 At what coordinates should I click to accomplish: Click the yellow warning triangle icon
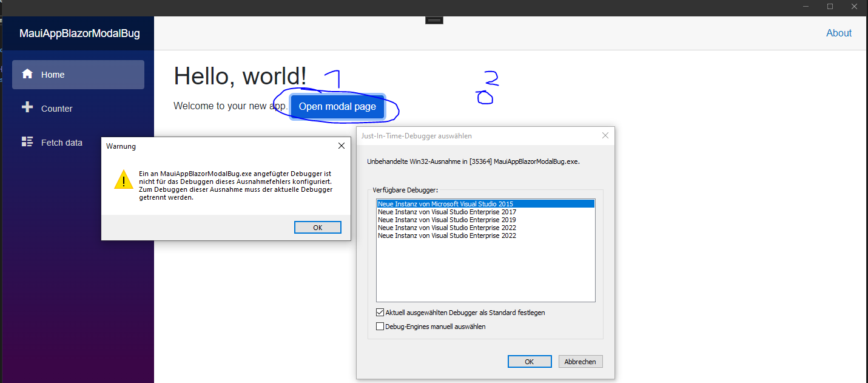(124, 180)
